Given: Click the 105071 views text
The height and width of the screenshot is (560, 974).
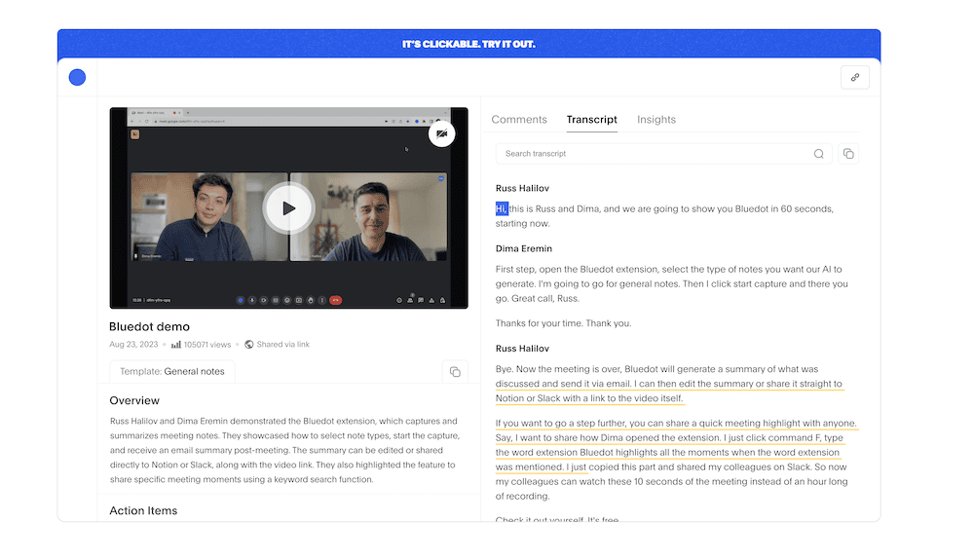Looking at the screenshot, I should [x=206, y=345].
